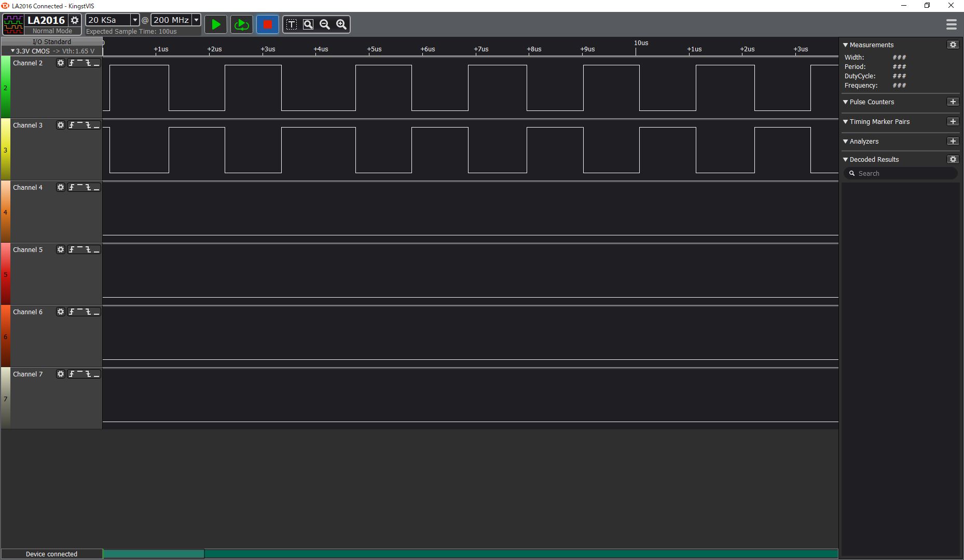964x560 pixels.
Task: Open Channel 2 settings gear
Action: [61, 63]
